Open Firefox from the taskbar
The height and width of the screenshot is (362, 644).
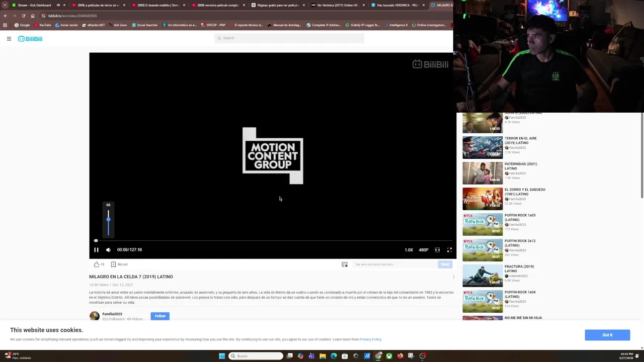coord(400,356)
